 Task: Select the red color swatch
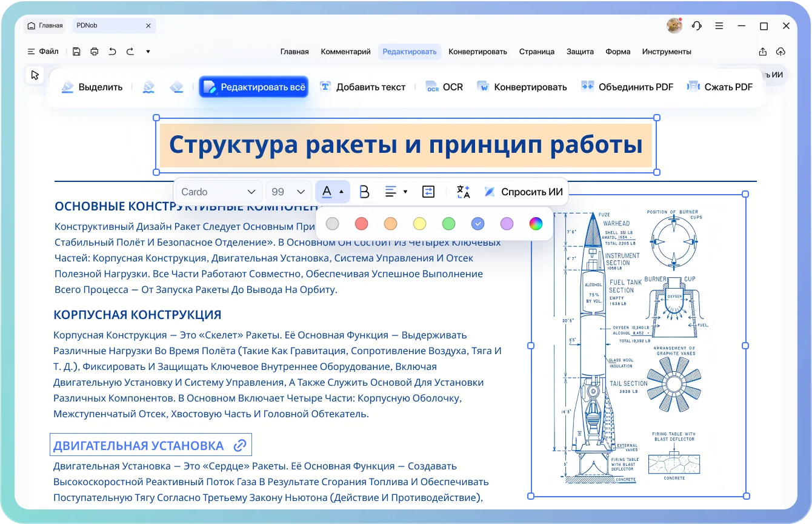[361, 224]
